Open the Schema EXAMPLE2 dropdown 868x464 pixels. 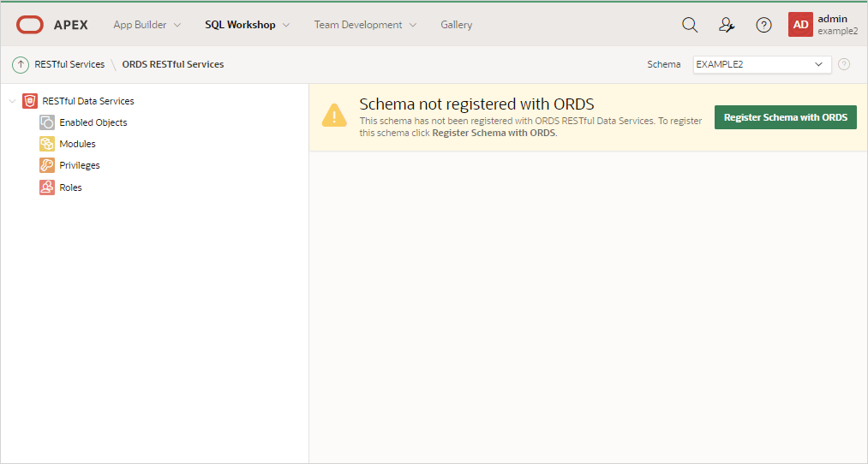[x=762, y=64]
